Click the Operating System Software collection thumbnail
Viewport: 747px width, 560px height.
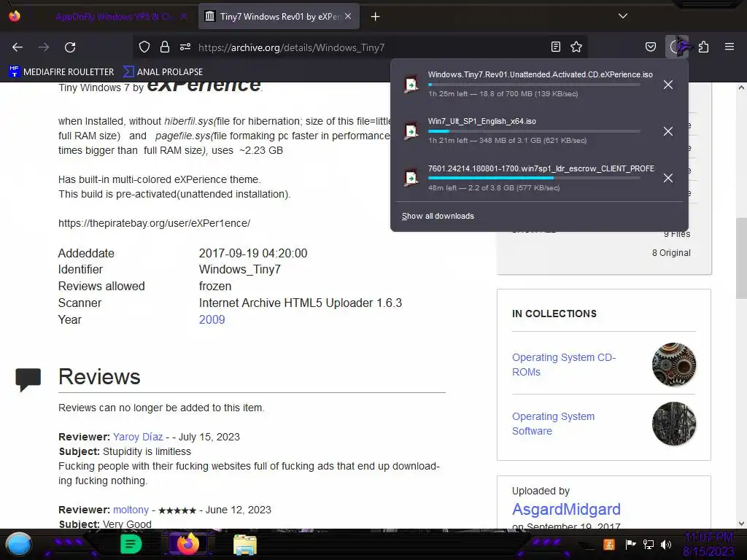[673, 424]
